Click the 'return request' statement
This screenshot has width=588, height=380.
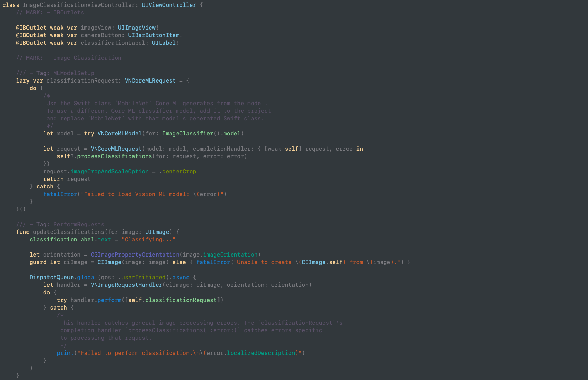click(x=67, y=179)
